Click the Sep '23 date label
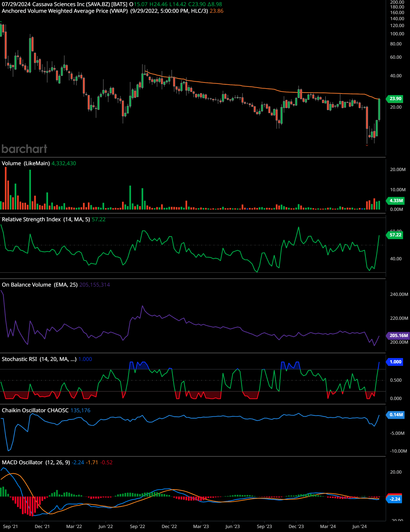 pos(264,526)
